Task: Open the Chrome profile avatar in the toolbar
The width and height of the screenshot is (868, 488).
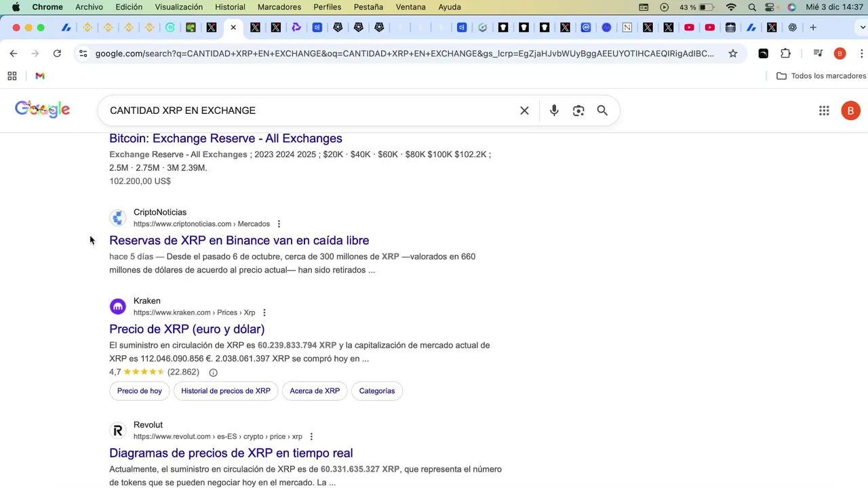Action: (x=840, y=54)
